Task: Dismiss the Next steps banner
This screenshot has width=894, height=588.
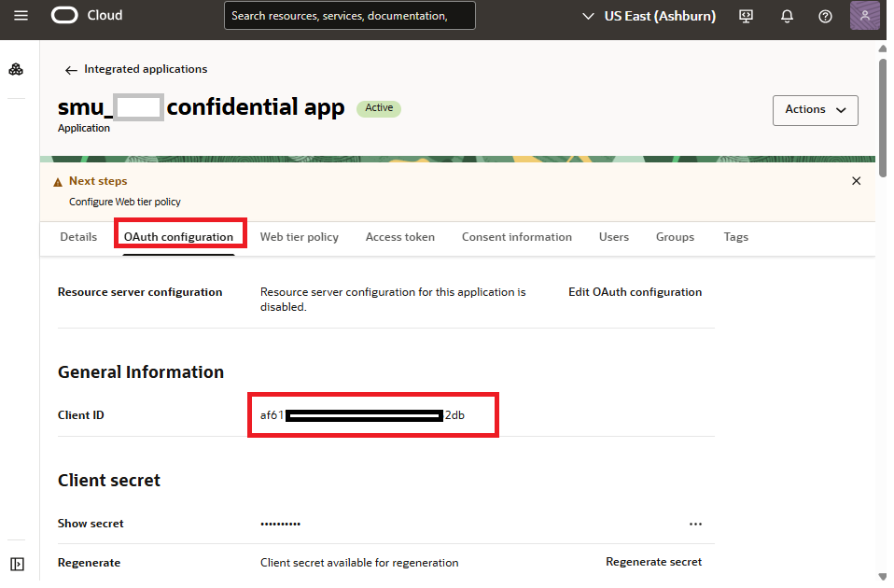Action: 856,180
